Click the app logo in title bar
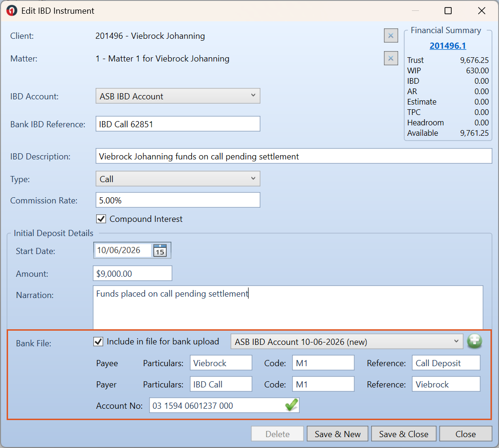Viewport: 499px width, 448px height. pos(12,11)
